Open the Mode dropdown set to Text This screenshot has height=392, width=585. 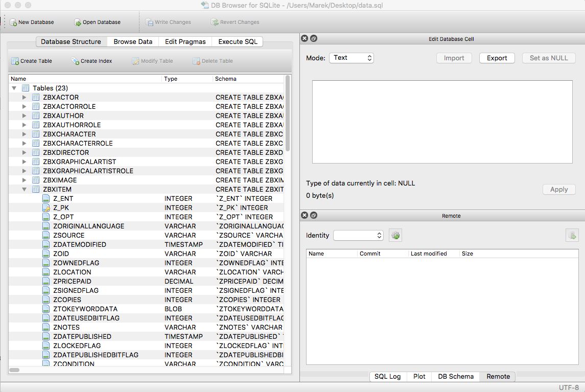point(352,58)
